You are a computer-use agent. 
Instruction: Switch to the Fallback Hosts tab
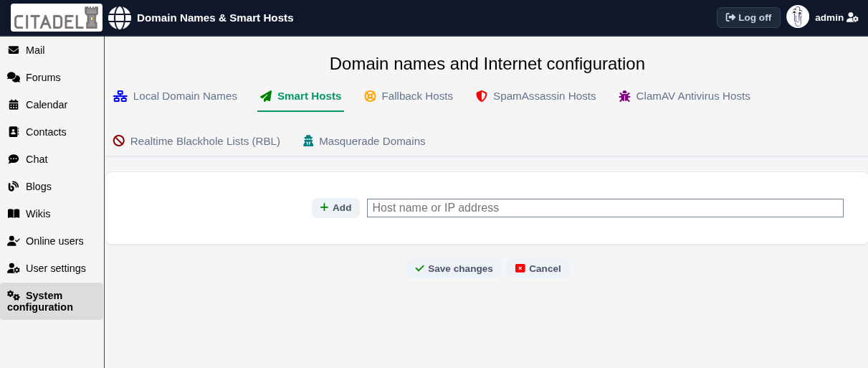(409, 96)
